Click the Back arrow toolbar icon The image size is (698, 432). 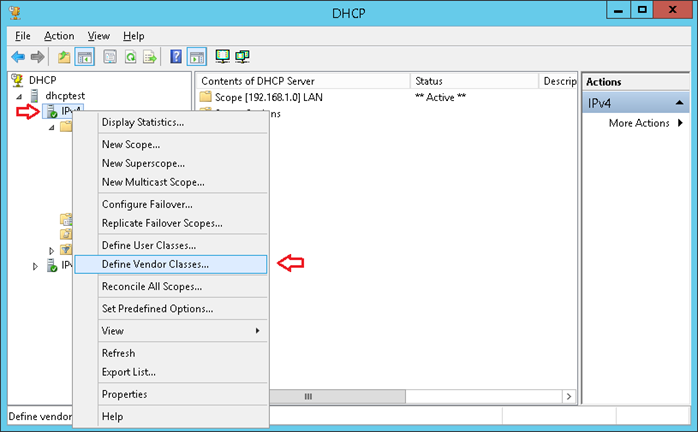pos(18,57)
